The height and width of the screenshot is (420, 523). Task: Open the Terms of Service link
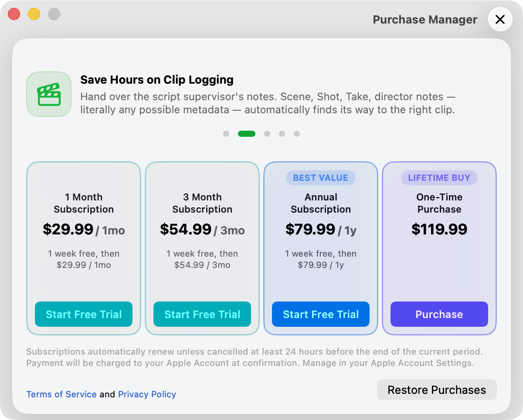point(61,394)
